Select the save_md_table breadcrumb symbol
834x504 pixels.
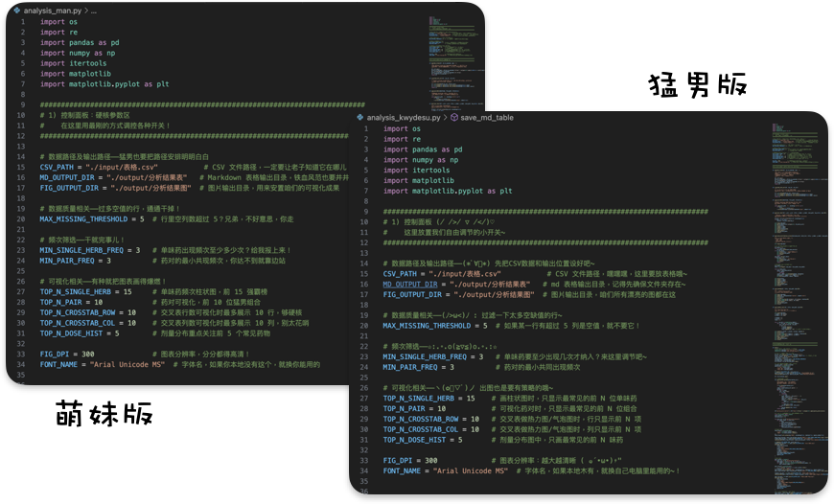coord(487,118)
